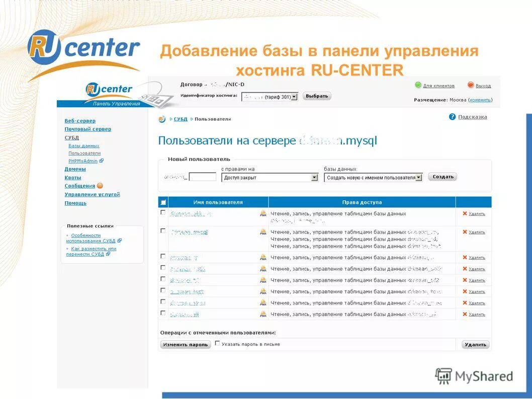
Task: Open Базы данных submenu item
Action: (84, 146)
